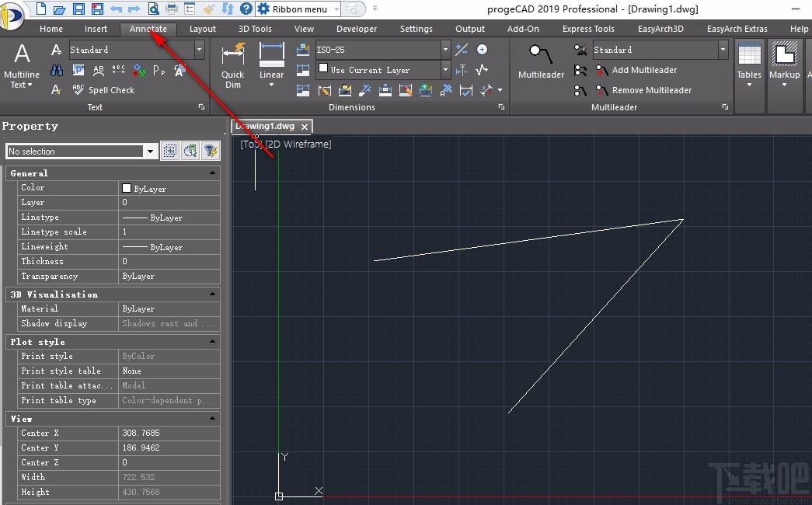Click the align multileaders icon
The height and width of the screenshot is (505, 812).
(x=580, y=70)
